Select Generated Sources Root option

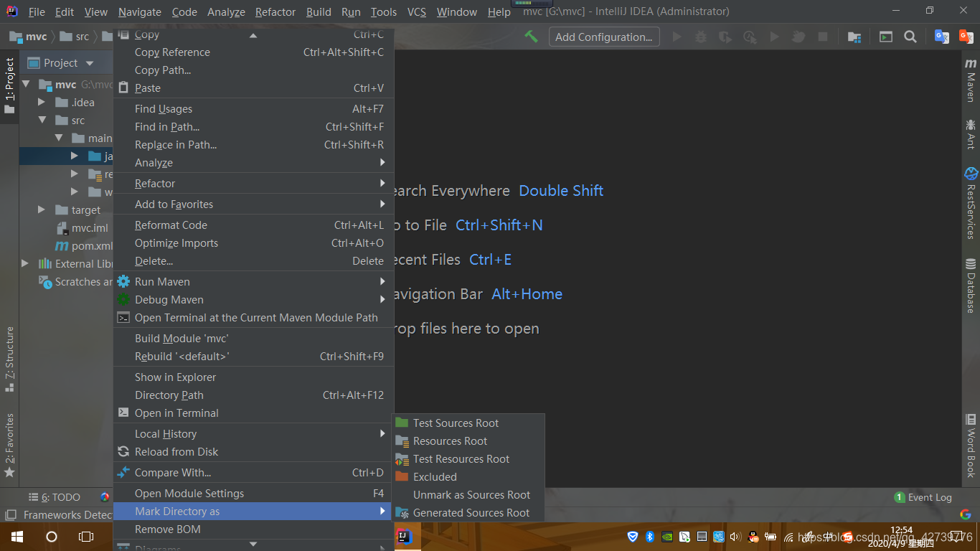468,513
